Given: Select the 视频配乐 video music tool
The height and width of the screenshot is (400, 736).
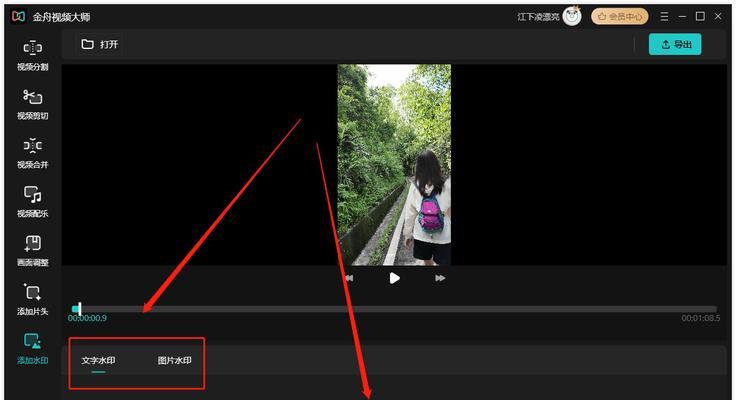Looking at the screenshot, I should (x=33, y=202).
